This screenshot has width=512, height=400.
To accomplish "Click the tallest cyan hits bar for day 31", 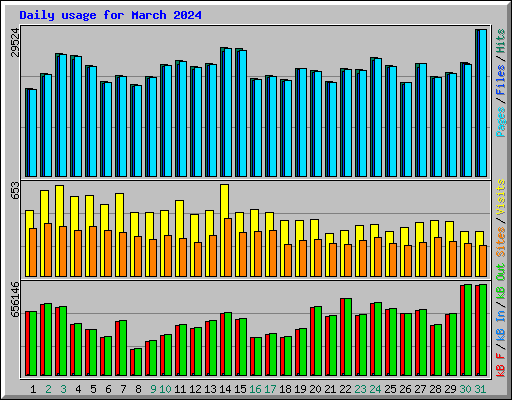I will 483,103.
